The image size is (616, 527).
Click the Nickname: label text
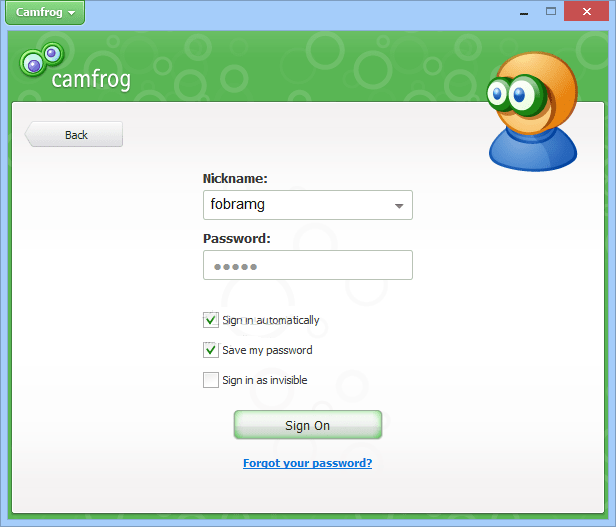pos(235,179)
